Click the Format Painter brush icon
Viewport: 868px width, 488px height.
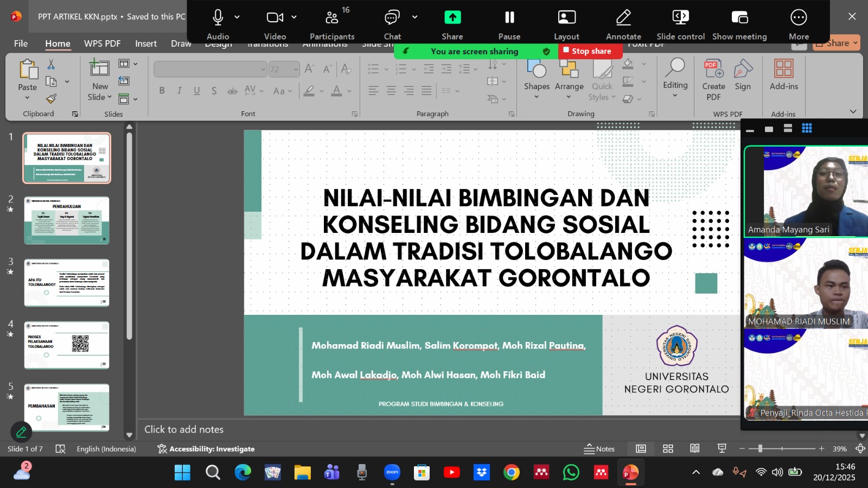coord(51,98)
